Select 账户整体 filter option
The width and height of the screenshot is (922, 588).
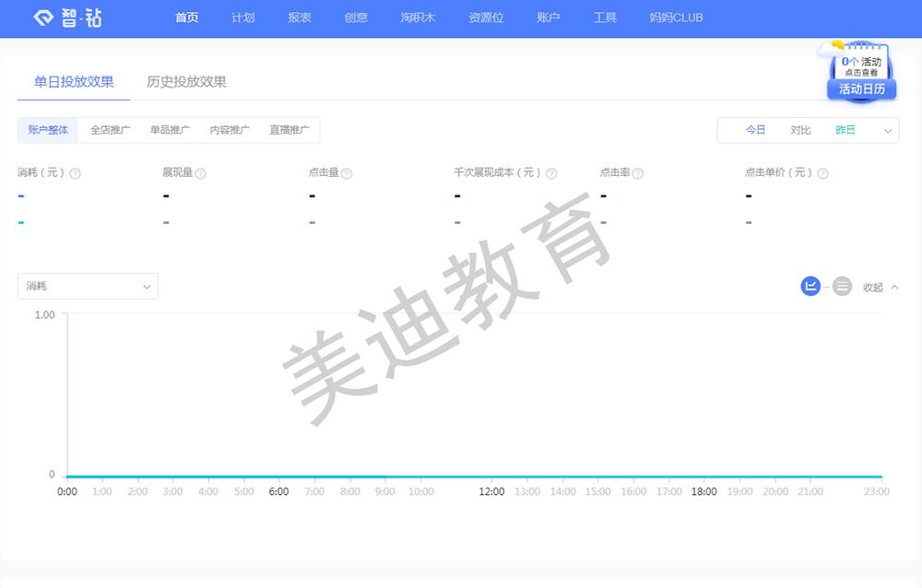(x=48, y=130)
